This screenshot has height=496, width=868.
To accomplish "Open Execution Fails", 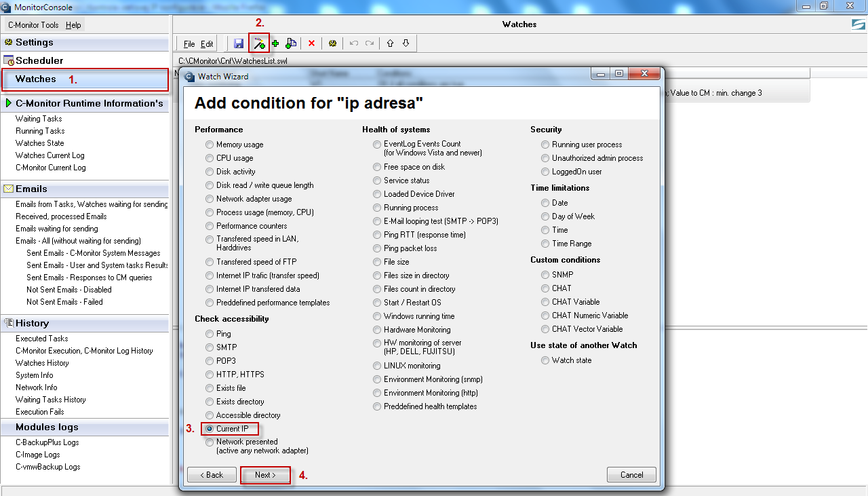I will pyautogui.click(x=40, y=412).
